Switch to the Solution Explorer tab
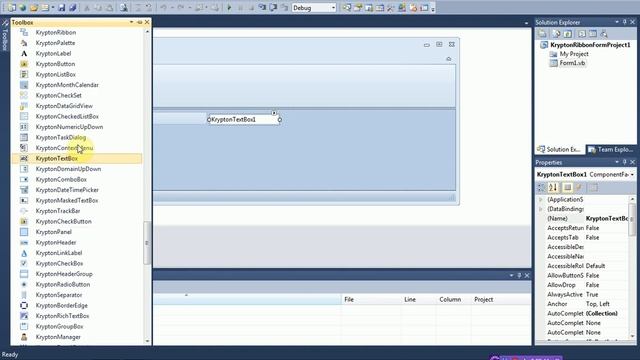 pos(559,149)
